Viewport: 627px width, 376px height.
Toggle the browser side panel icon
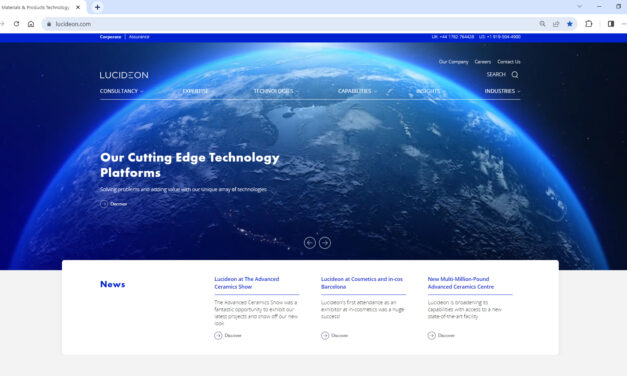[611, 24]
